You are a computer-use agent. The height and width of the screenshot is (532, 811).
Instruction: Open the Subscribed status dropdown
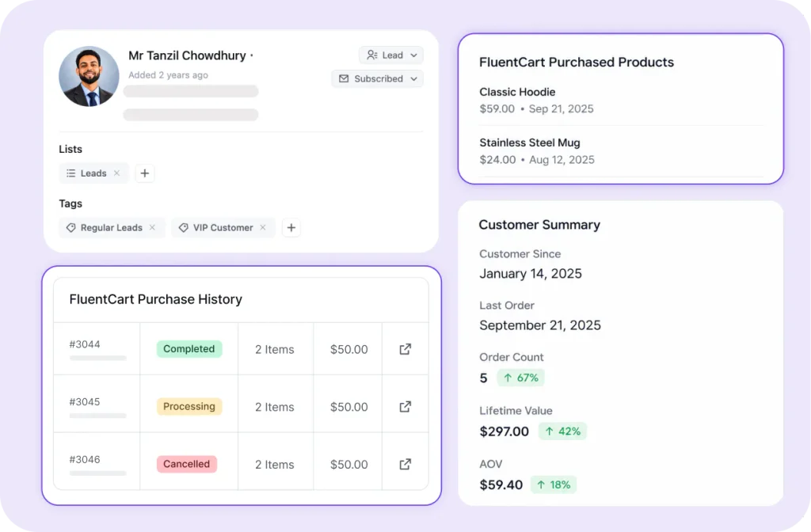pos(378,78)
